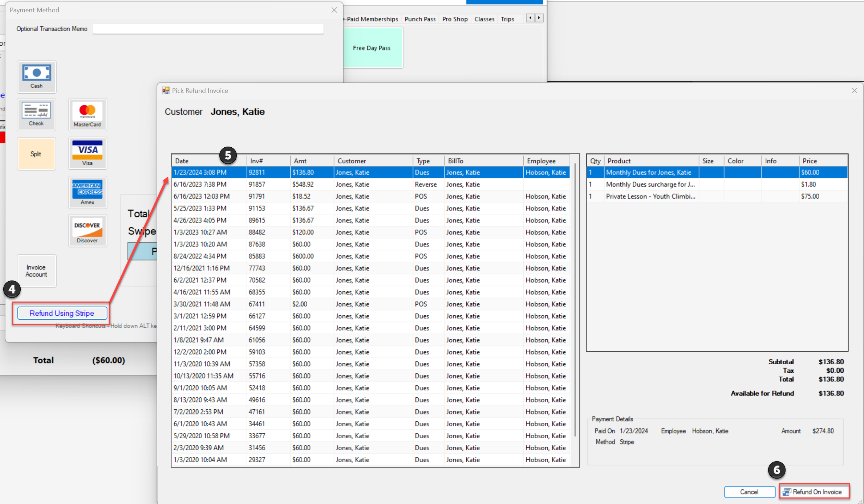This screenshot has height=504, width=864.
Task: Click the BillTo column header
Action: point(484,161)
